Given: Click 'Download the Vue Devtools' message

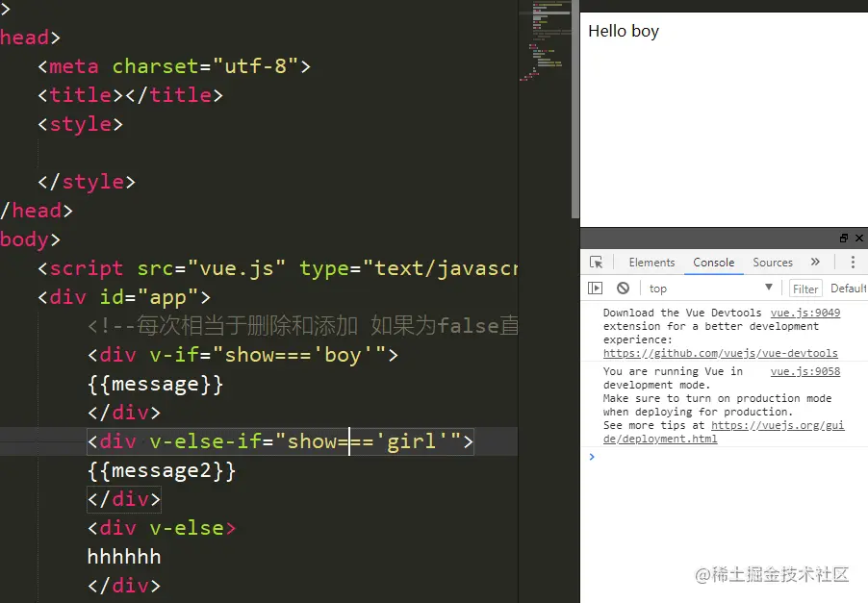Looking at the screenshot, I should 682,313.
